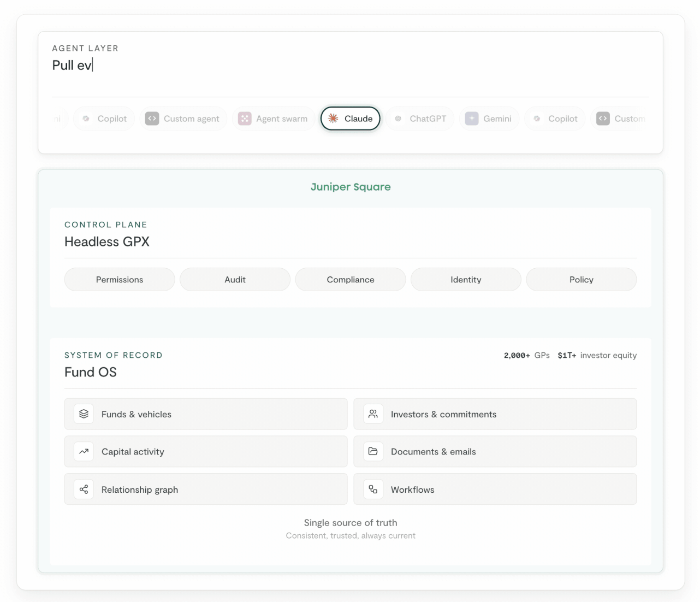Click the 'CONTROL PLANE' label
Image resolution: width=700 pixels, height=602 pixels.
coord(106,225)
